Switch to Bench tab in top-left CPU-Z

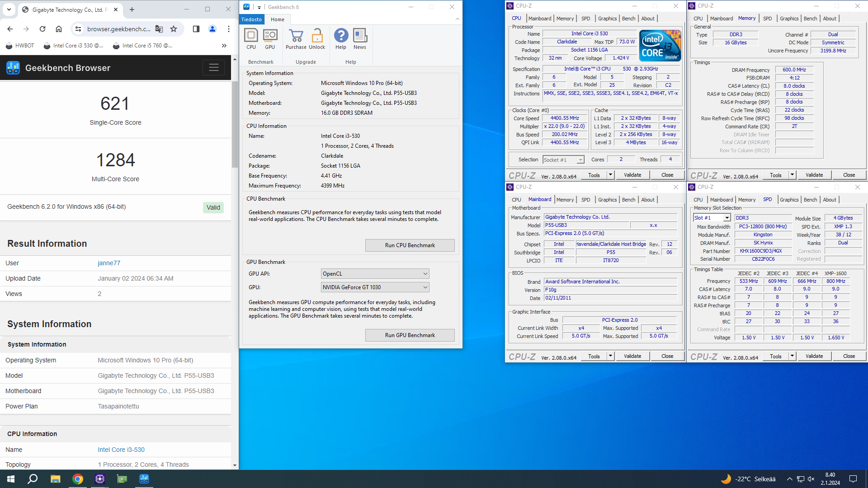coord(628,19)
